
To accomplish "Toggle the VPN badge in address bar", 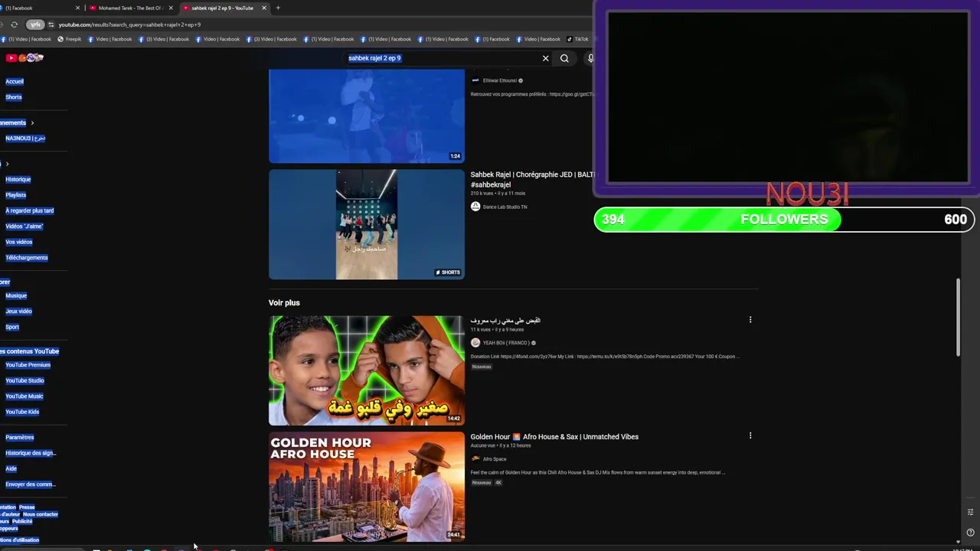I will (x=35, y=24).
